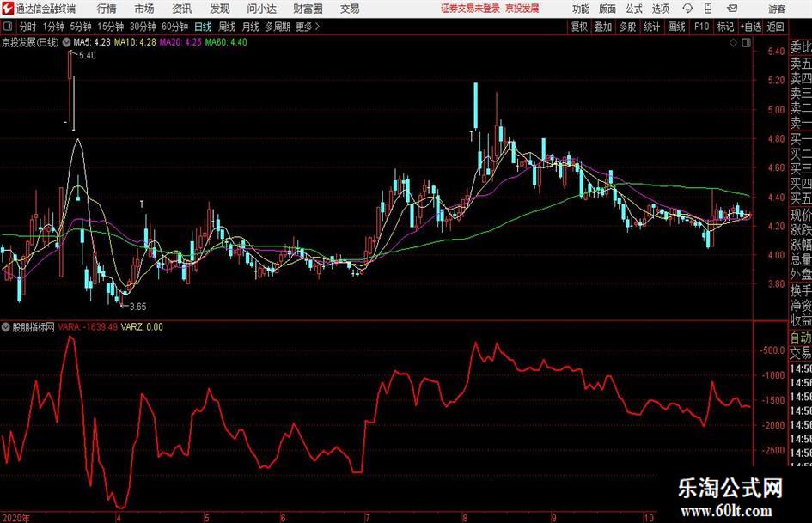This screenshot has width=812, height=523.
Task: Click the 5.40 high price marker
Action: pos(88,56)
